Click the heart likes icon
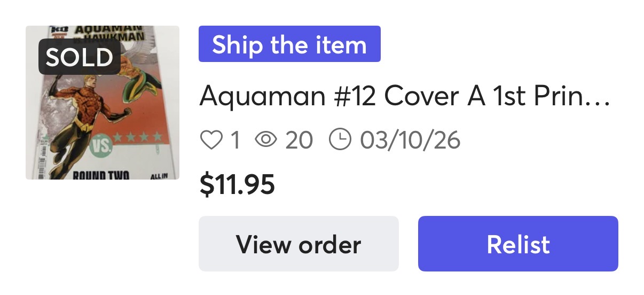Screen dimensions: 644x295 tap(210, 141)
